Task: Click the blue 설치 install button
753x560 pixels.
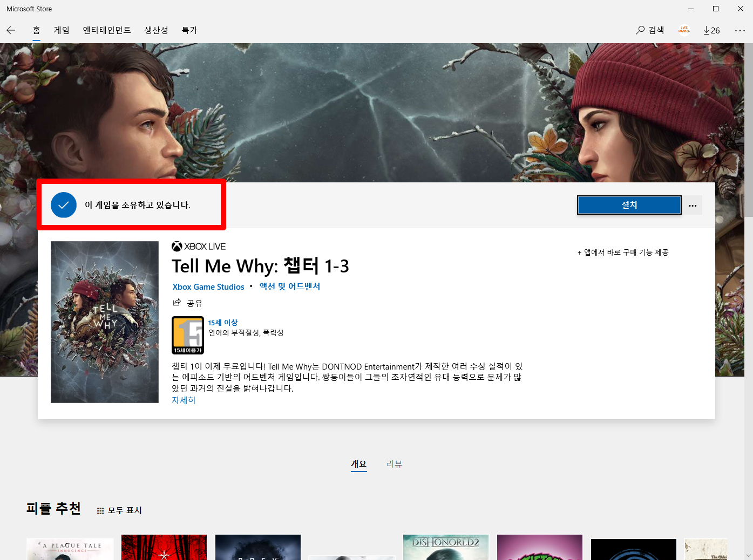Action: [629, 205]
